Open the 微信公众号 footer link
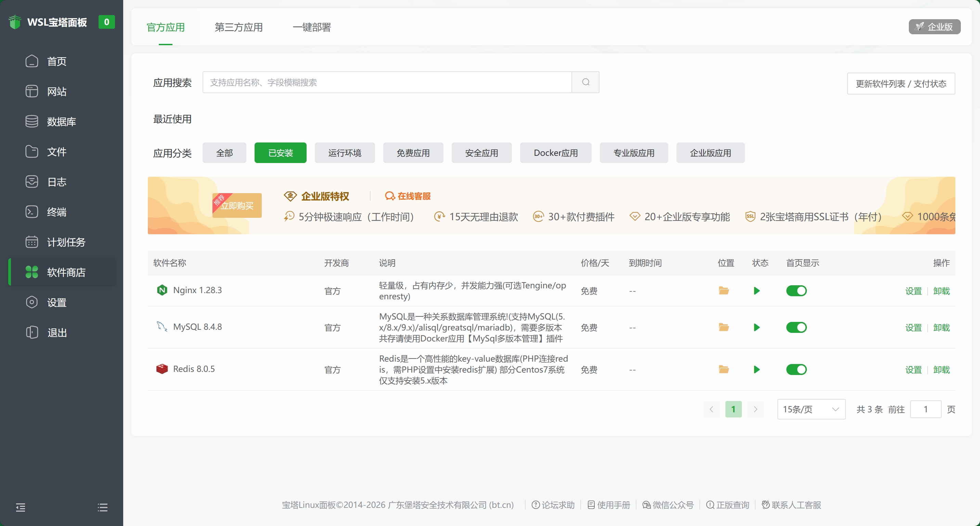This screenshot has width=980, height=526. [668, 505]
